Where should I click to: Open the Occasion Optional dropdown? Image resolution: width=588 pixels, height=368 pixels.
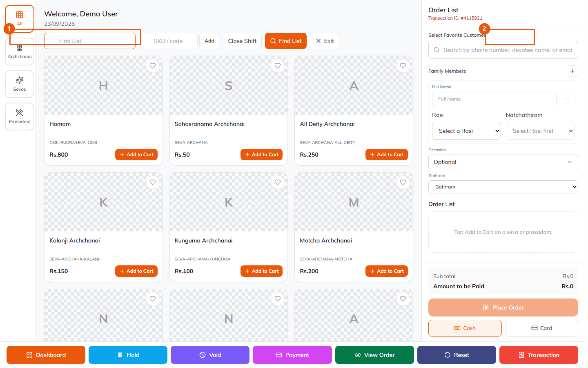point(503,162)
